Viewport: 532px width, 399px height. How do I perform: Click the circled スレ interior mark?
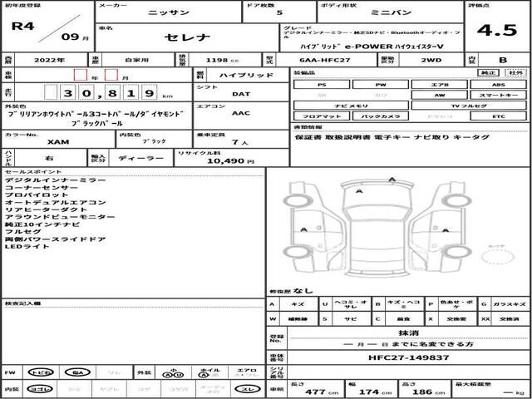249,389
